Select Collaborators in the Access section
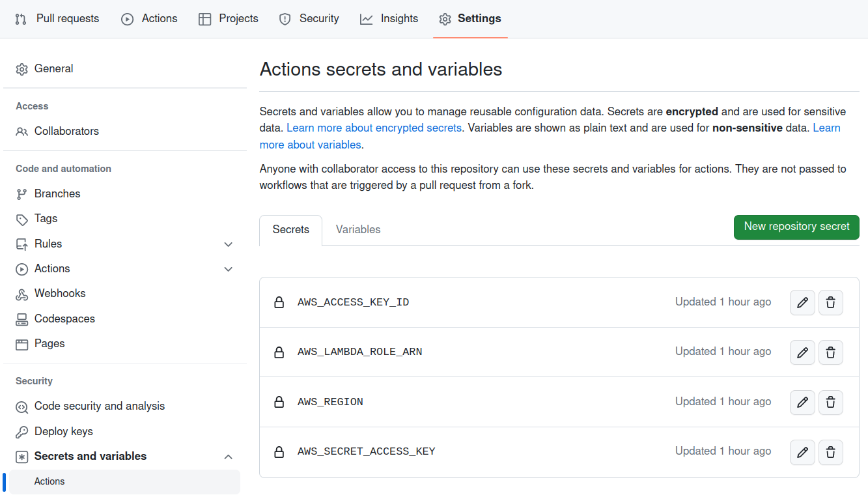The image size is (868, 497). tap(66, 131)
